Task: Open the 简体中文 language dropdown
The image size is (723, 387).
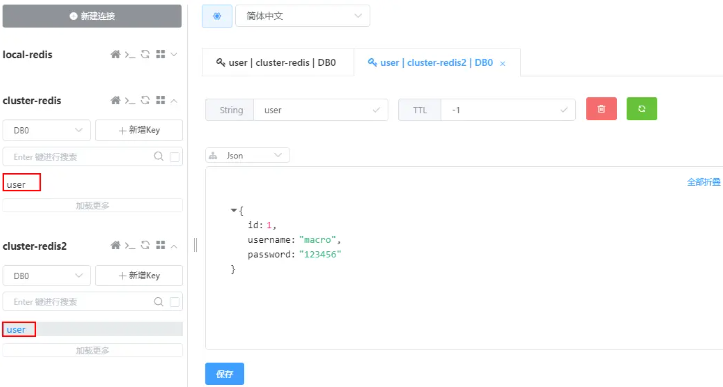Action: click(302, 16)
